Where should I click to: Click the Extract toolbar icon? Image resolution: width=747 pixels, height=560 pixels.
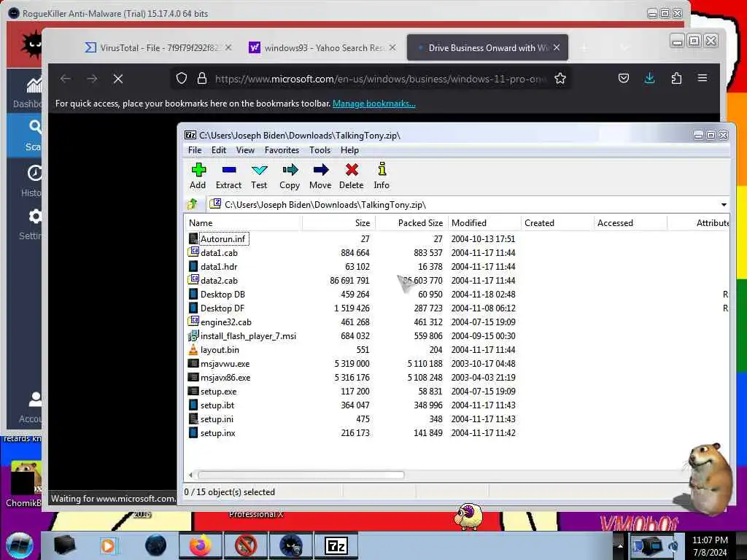[x=228, y=176]
